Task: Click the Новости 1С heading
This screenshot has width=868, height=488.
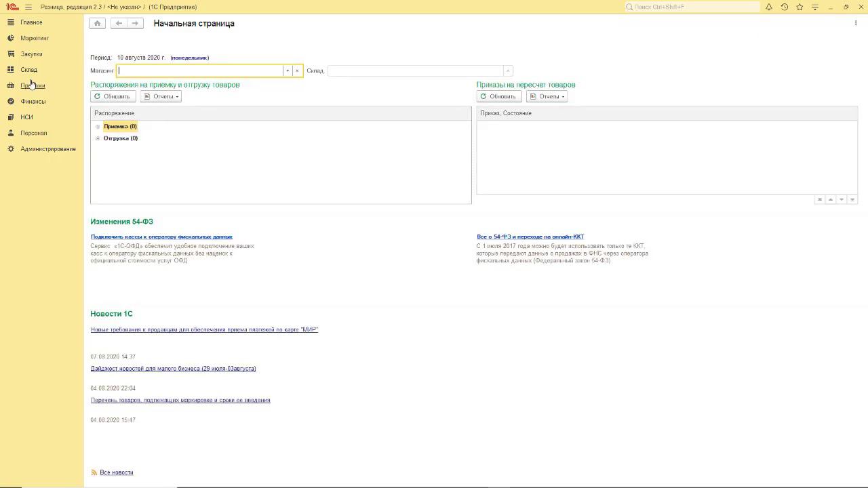Action: coord(111,314)
